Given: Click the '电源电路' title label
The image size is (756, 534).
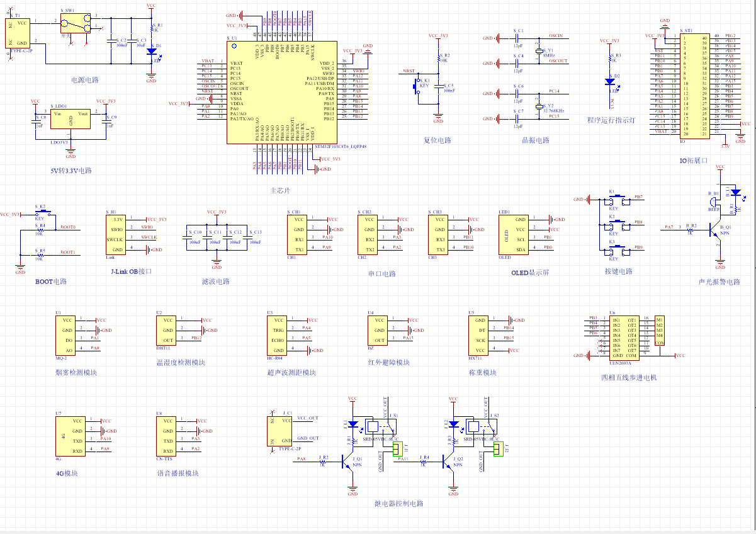Looking at the screenshot, I should 84,80.
